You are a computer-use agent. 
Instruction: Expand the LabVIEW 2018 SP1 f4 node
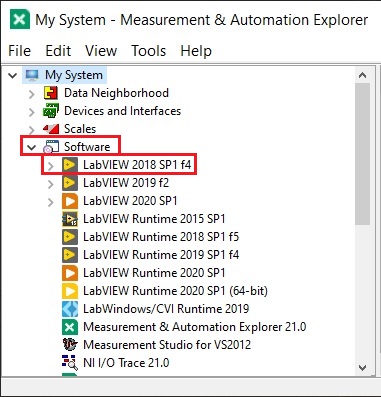[50, 166]
